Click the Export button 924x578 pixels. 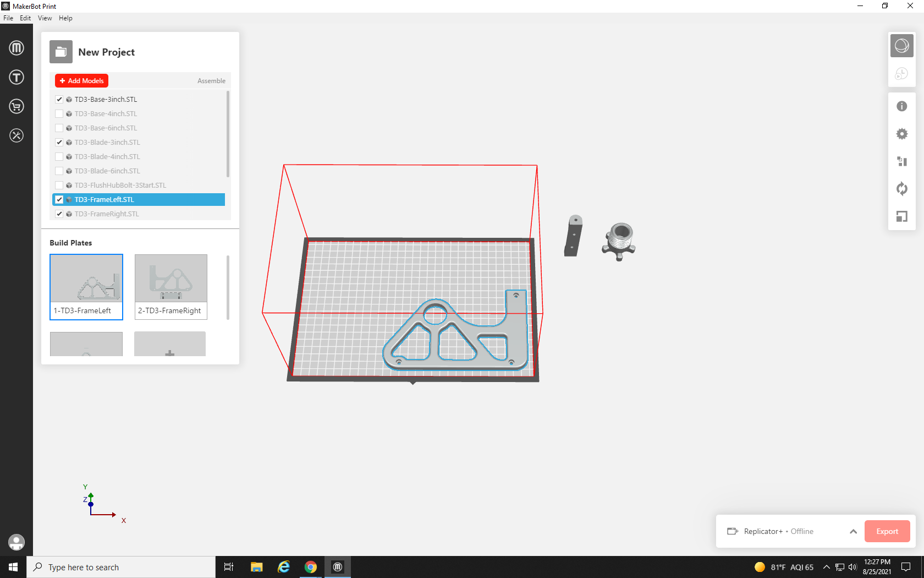887,531
